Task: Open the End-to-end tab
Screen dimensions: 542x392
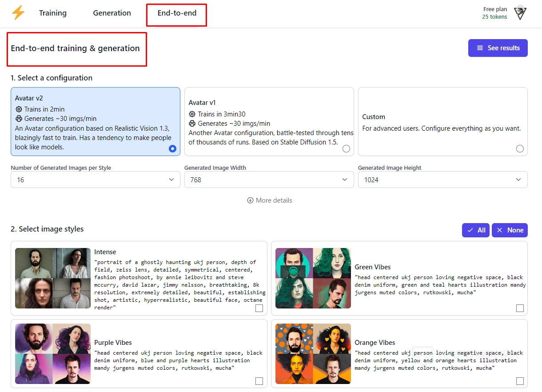Action: [x=177, y=13]
